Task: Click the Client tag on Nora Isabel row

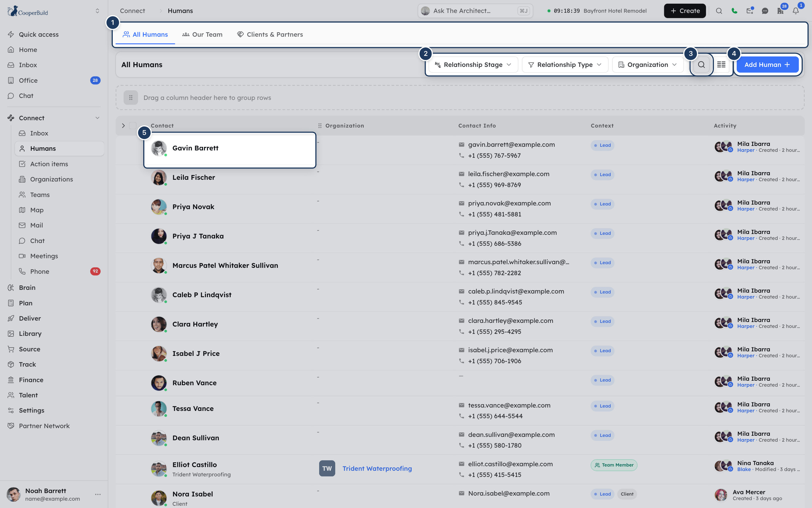Action: click(x=627, y=494)
